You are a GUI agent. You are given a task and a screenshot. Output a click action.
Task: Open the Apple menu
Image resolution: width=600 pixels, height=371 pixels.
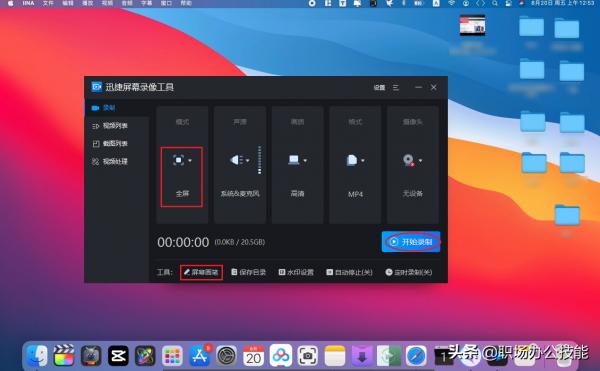tap(11, 3)
